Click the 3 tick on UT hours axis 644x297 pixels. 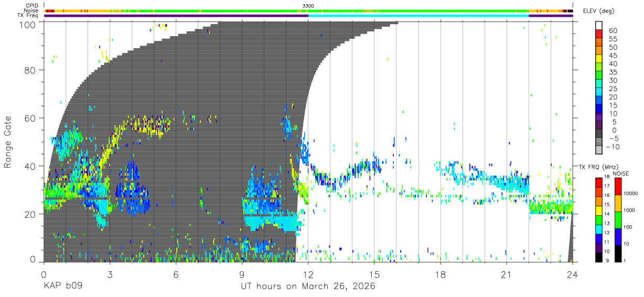110,274
